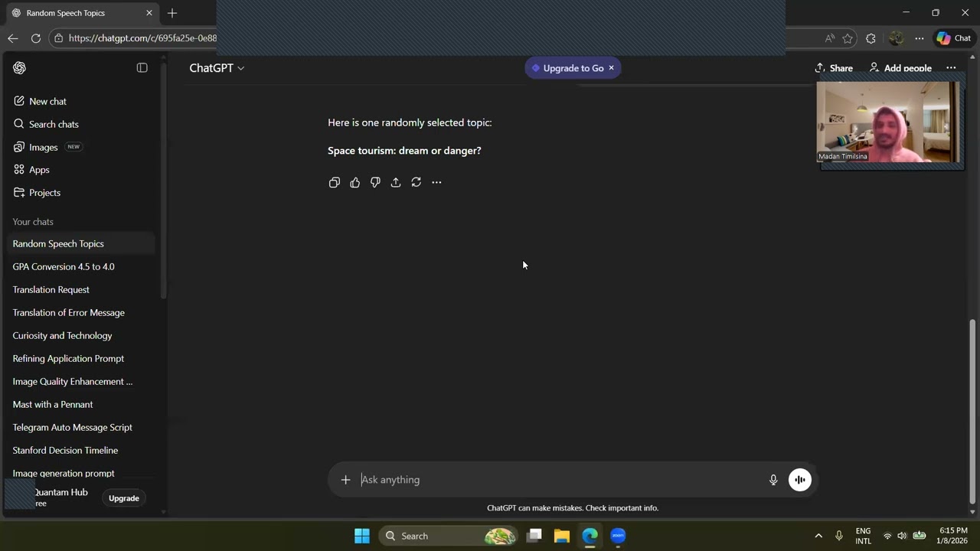Click the thumbs down icon

coord(375,182)
